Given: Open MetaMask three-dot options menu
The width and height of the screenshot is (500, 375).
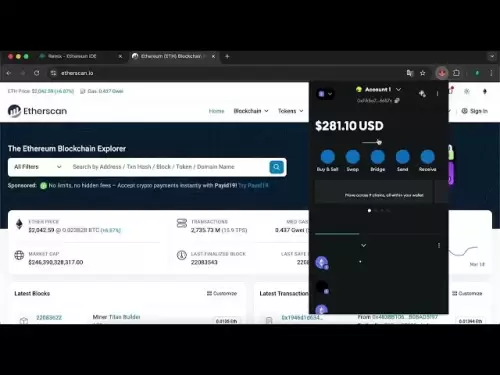Looking at the screenshot, I should coord(437,94).
